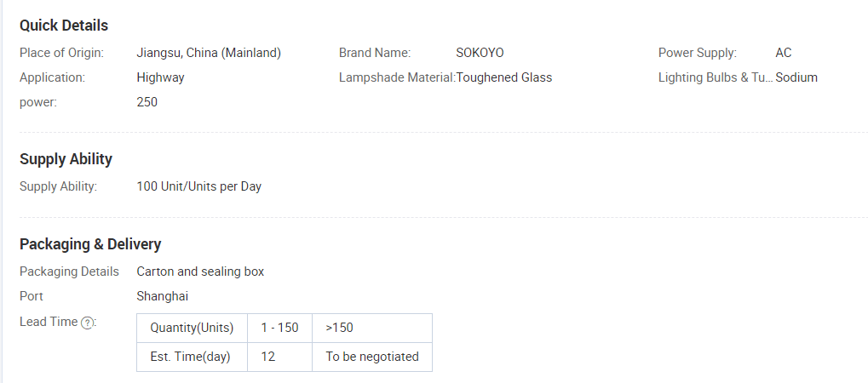
Task: Click the truncated Lighting Bulbs & Tu... label
Action: pos(716,77)
